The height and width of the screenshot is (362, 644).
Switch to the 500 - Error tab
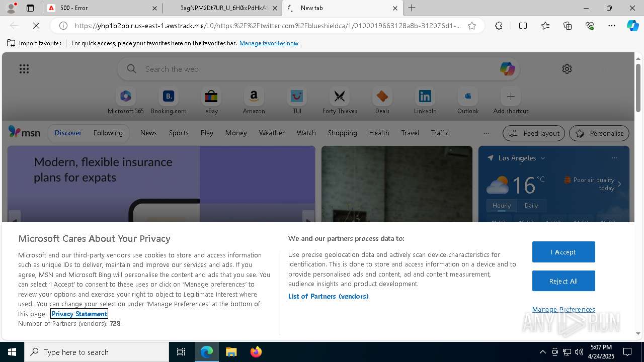(102, 8)
